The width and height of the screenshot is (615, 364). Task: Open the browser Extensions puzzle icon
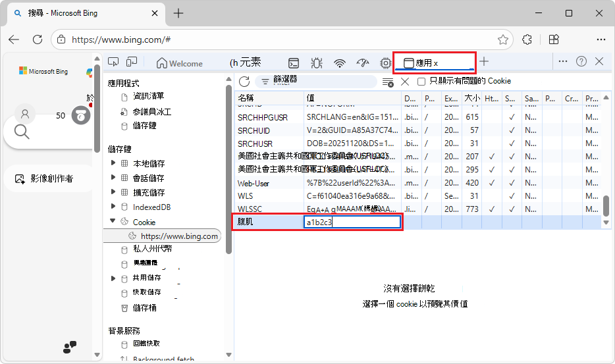[x=527, y=39]
